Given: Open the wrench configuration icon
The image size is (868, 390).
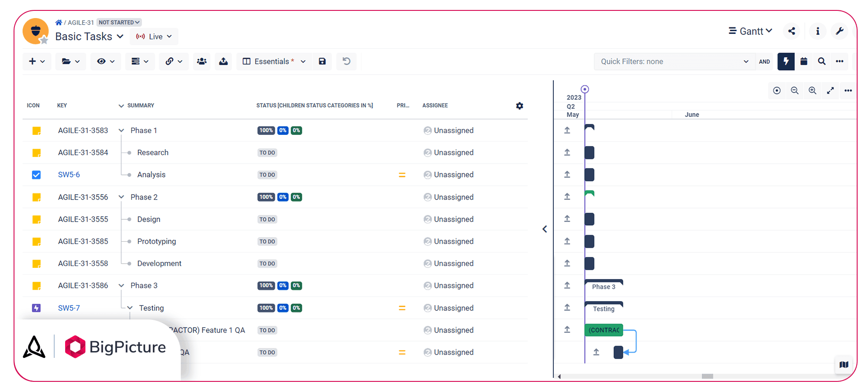Looking at the screenshot, I should 840,31.
